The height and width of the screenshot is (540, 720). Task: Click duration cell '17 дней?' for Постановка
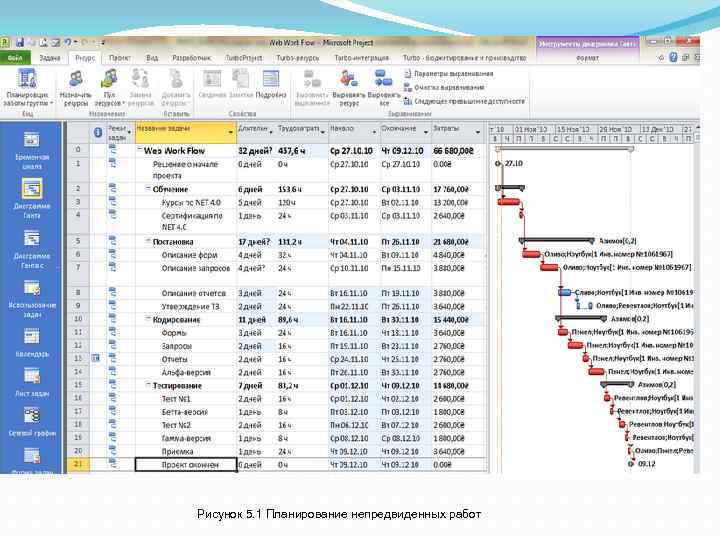tap(254, 242)
